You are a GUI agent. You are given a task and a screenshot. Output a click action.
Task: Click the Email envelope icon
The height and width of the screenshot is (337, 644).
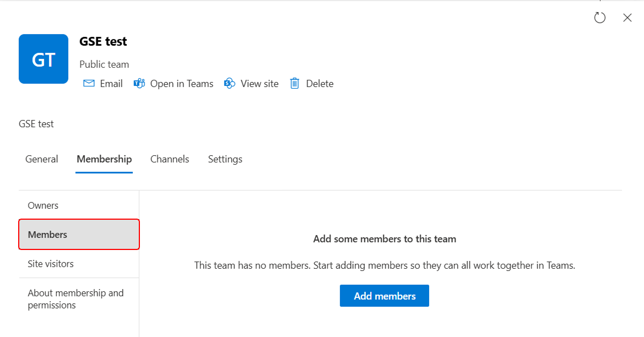89,83
